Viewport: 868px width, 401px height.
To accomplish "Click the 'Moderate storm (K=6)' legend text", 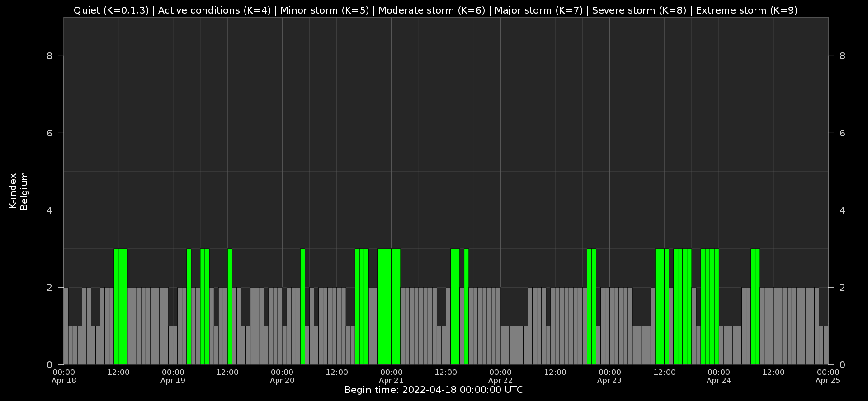I will 432,10.
